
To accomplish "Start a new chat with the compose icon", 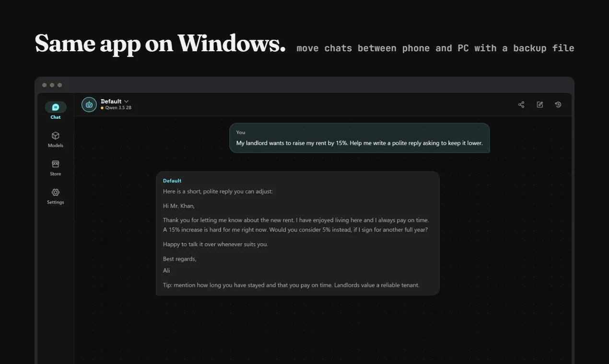I will [540, 104].
